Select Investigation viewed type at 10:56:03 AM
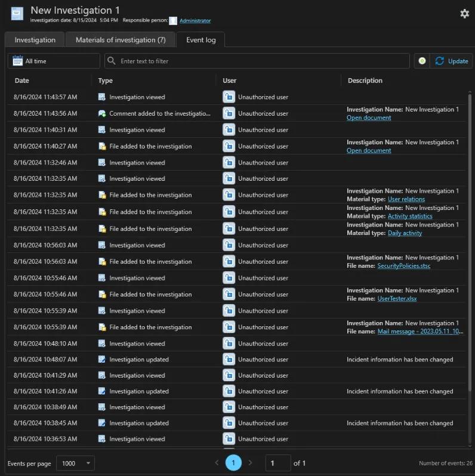Viewport: 475px width, 476px height. (x=137, y=245)
